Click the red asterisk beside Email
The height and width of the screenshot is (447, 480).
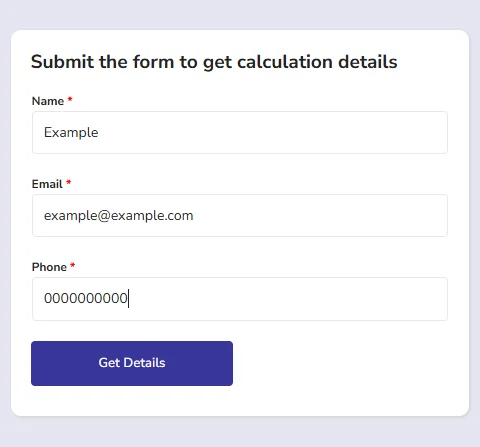tap(69, 182)
